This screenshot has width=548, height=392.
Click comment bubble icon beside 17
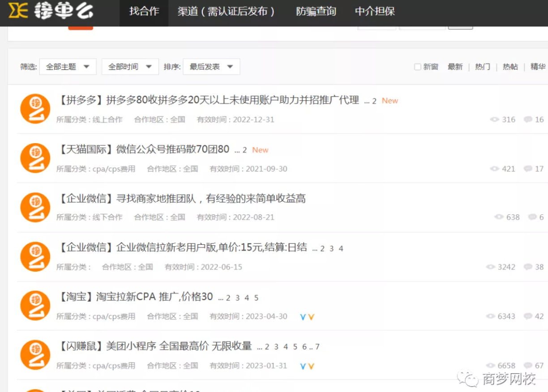click(528, 169)
